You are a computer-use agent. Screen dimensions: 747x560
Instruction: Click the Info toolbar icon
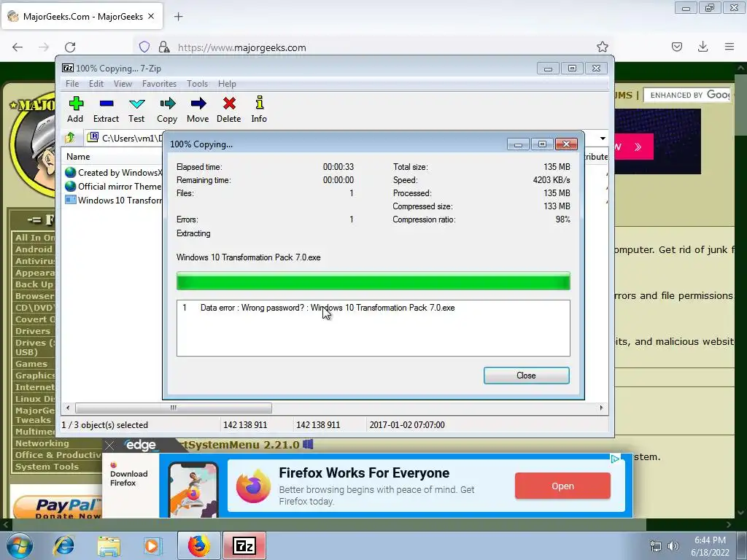point(259,109)
